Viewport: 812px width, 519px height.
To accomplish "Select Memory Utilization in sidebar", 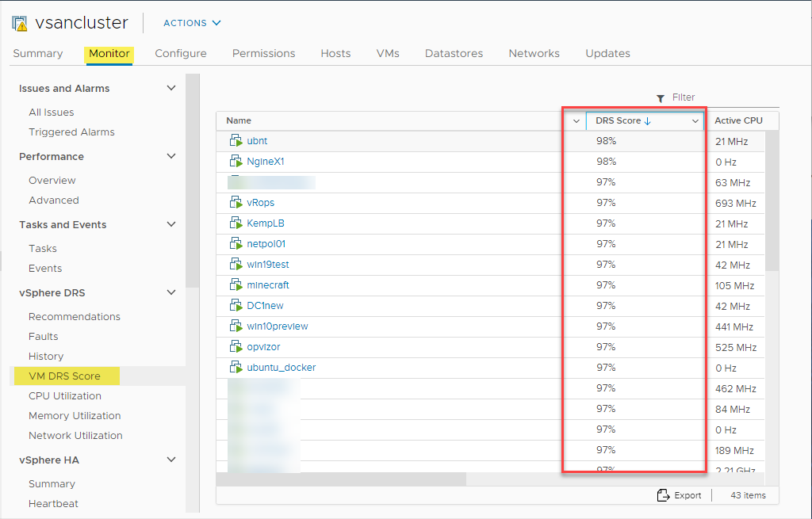I will point(75,415).
